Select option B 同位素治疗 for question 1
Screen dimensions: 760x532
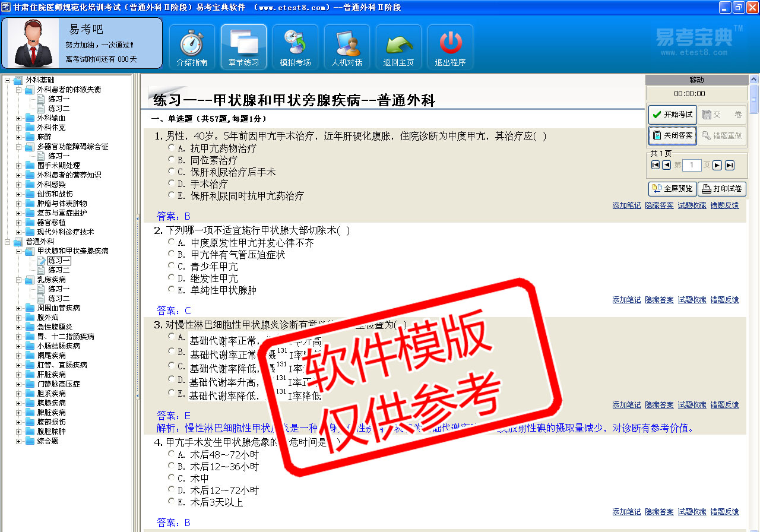point(172,159)
